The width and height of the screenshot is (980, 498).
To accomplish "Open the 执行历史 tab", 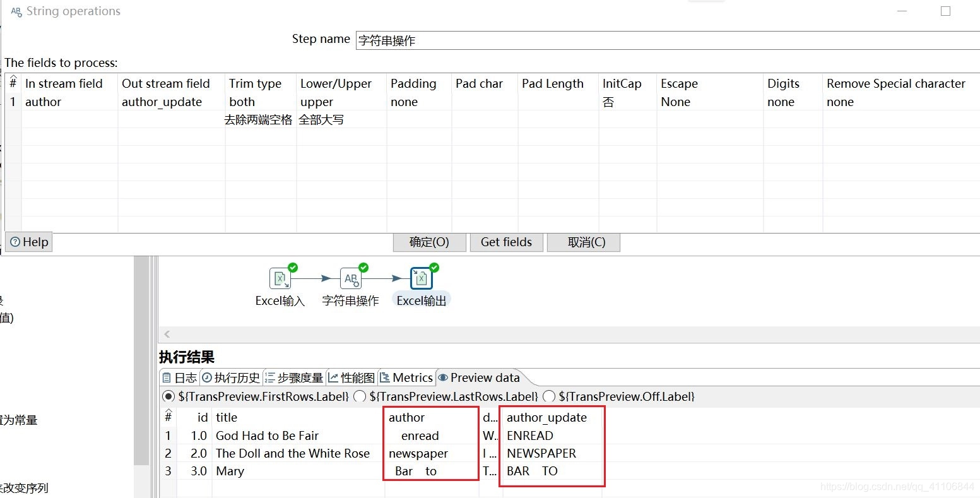I will [231, 377].
